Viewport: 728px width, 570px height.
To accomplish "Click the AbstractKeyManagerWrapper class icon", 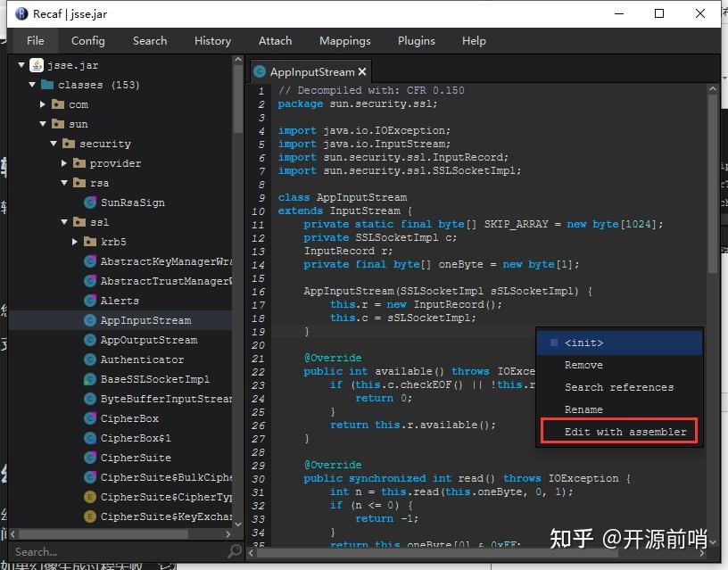I will tap(90, 261).
